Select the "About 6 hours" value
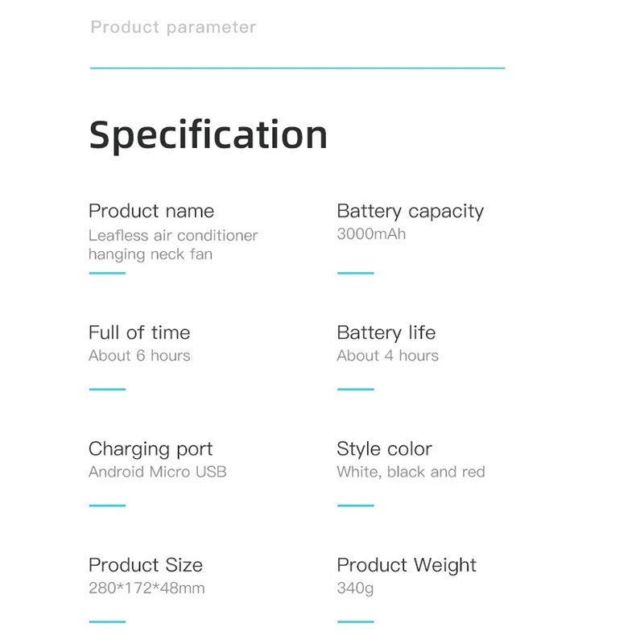Image resolution: width=644 pixels, height=644 pixels. pyautogui.click(x=139, y=356)
